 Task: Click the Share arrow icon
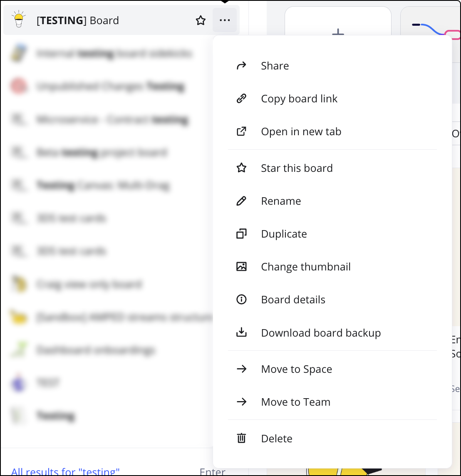[241, 65]
